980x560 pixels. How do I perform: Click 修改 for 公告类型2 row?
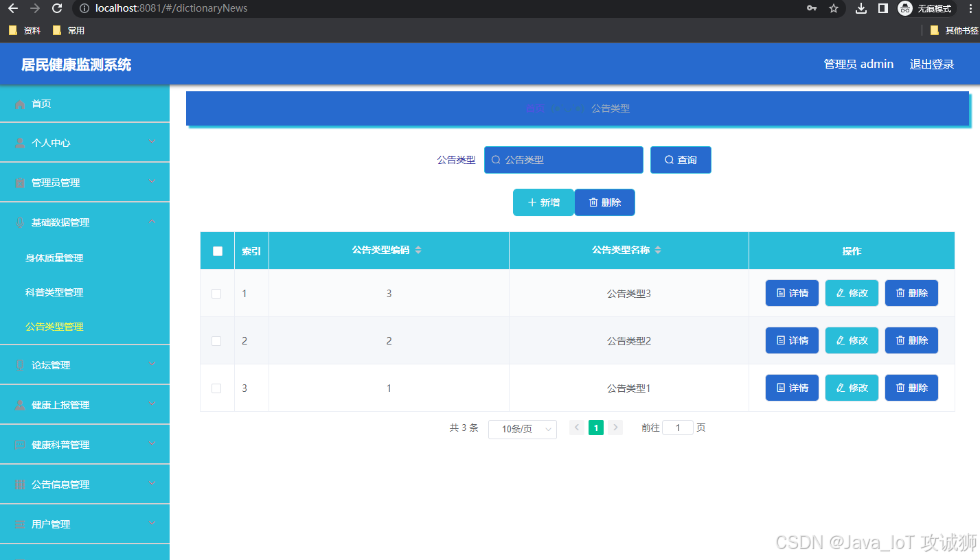852,340
